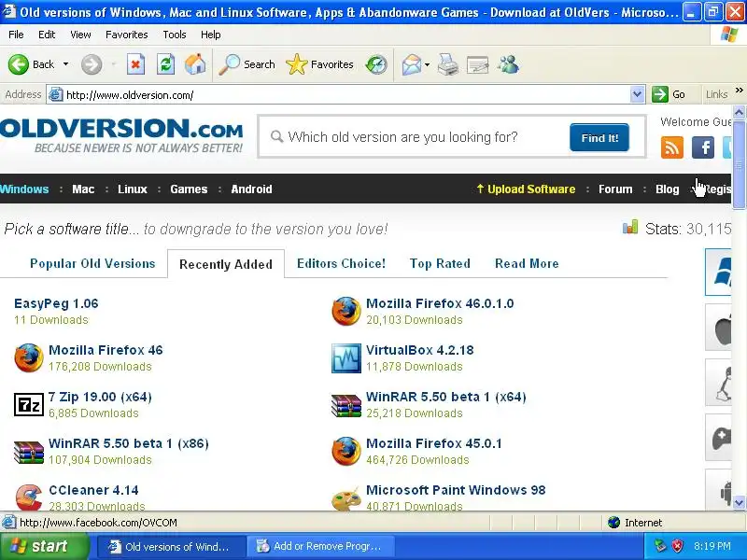Viewport: 747px width, 560px height.
Task: Open the Messenger people icon
Action: tap(508, 64)
